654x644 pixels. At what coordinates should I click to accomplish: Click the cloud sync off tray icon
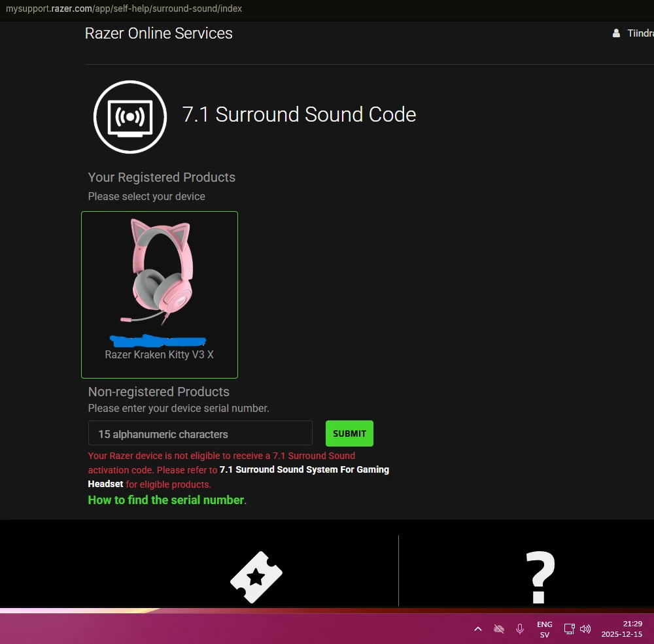499,629
